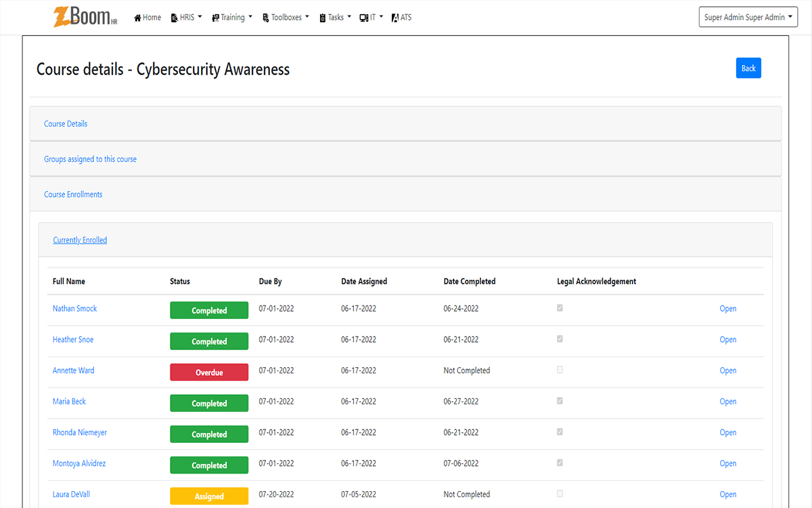Click the blue Back button
This screenshot has width=812, height=508.
pos(748,68)
